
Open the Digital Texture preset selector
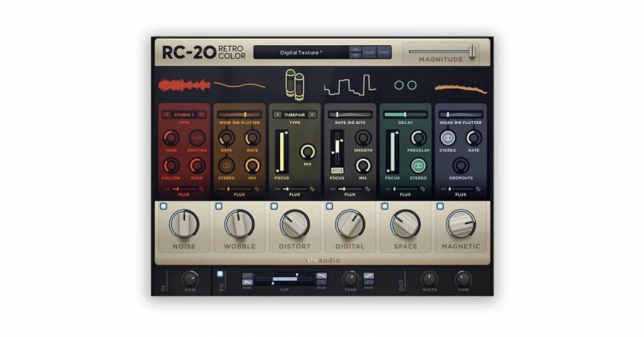301,52
